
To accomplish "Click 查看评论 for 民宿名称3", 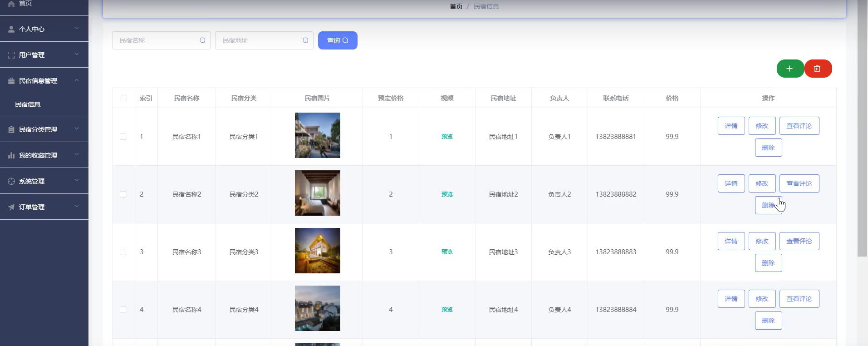I will [799, 241].
